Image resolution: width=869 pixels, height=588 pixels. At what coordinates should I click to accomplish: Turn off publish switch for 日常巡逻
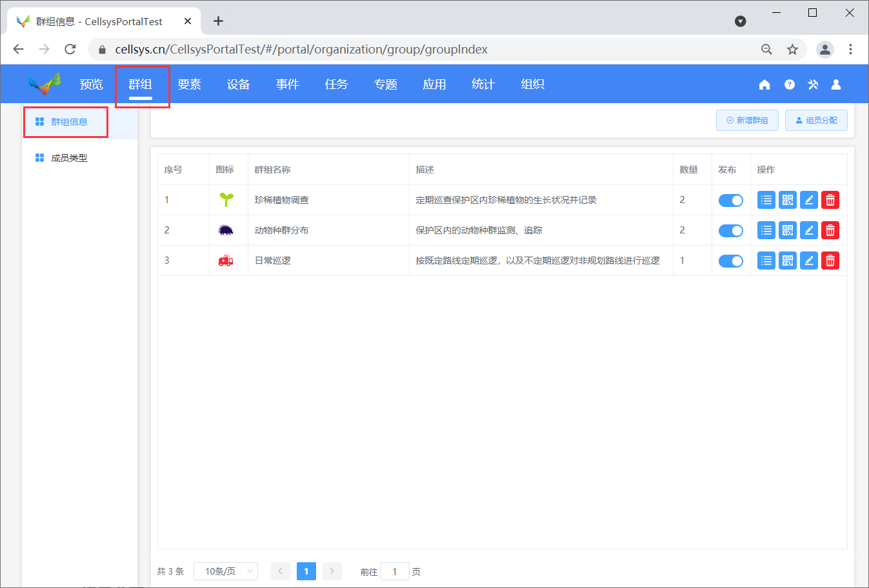point(730,261)
